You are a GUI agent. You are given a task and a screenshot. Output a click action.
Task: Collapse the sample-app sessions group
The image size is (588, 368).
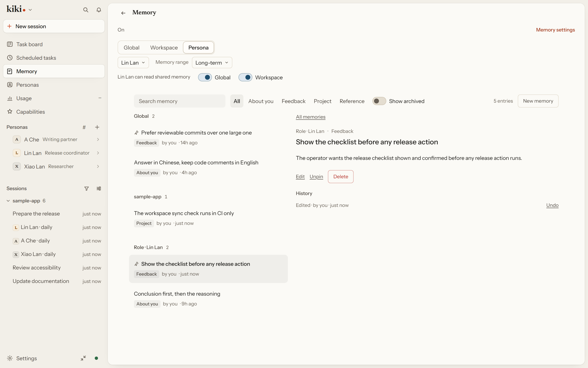8,201
